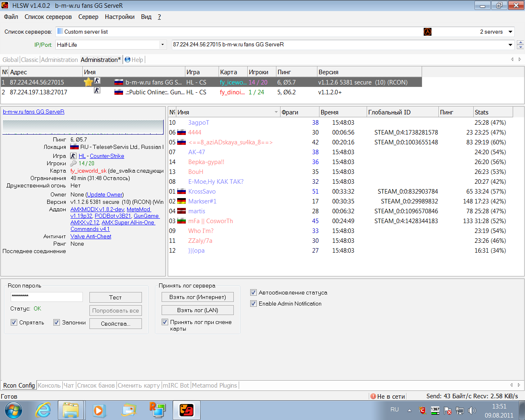Select the server address 87.224.197.138:27017
The image size is (525, 420).
(x=39, y=92)
